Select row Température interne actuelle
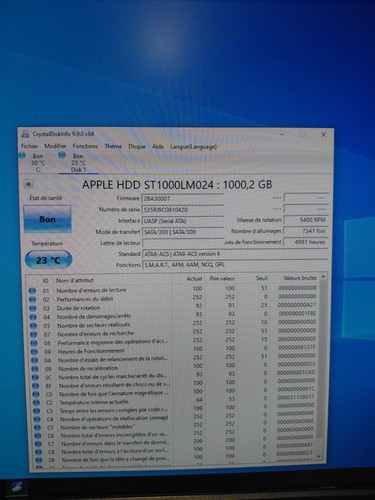The width and height of the screenshot is (375, 500). point(173,400)
